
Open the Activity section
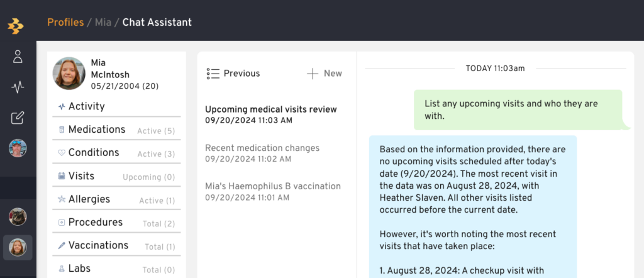coord(116,106)
